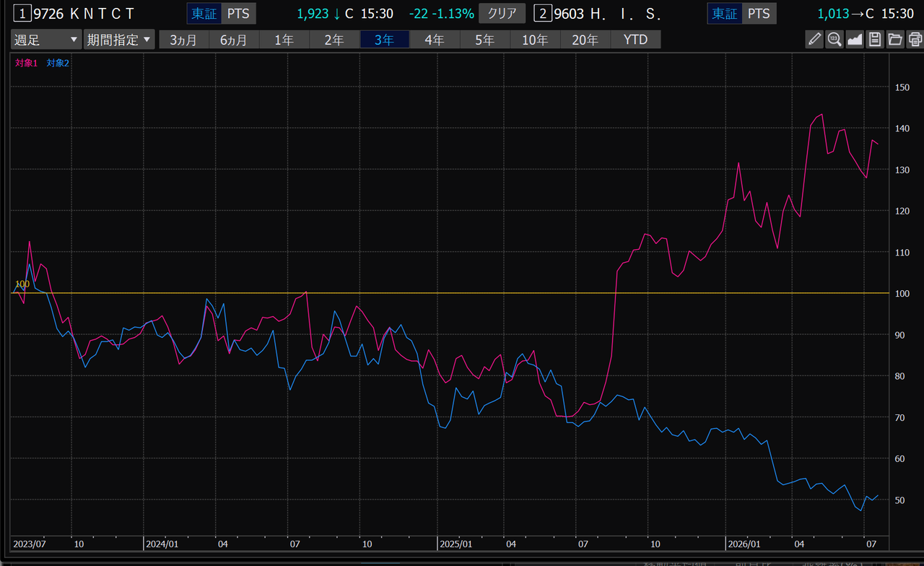Viewport: 924px width, 566px height.
Task: Open saved charts via folder icon
Action: [895, 40]
